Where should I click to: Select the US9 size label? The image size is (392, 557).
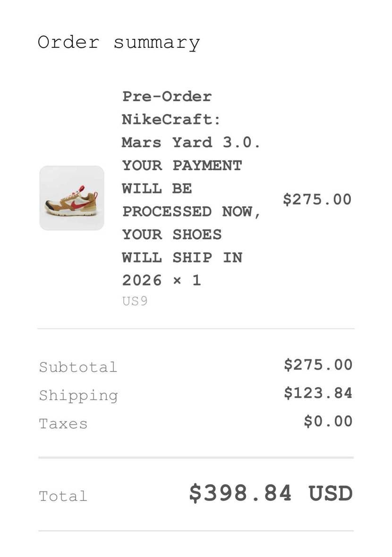135,301
